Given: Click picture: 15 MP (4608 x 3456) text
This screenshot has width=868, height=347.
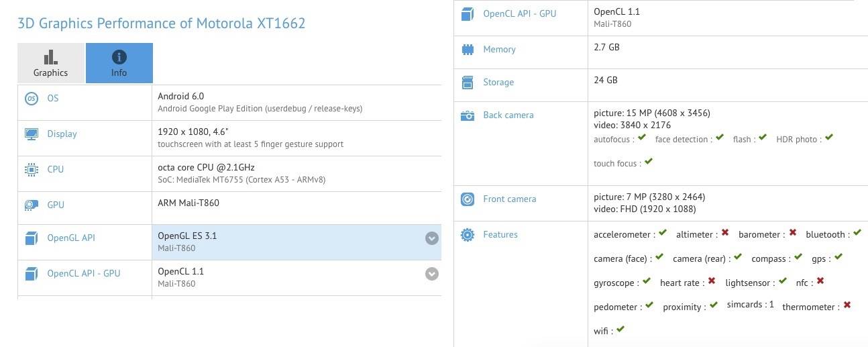Looking at the screenshot, I should tap(652, 113).
